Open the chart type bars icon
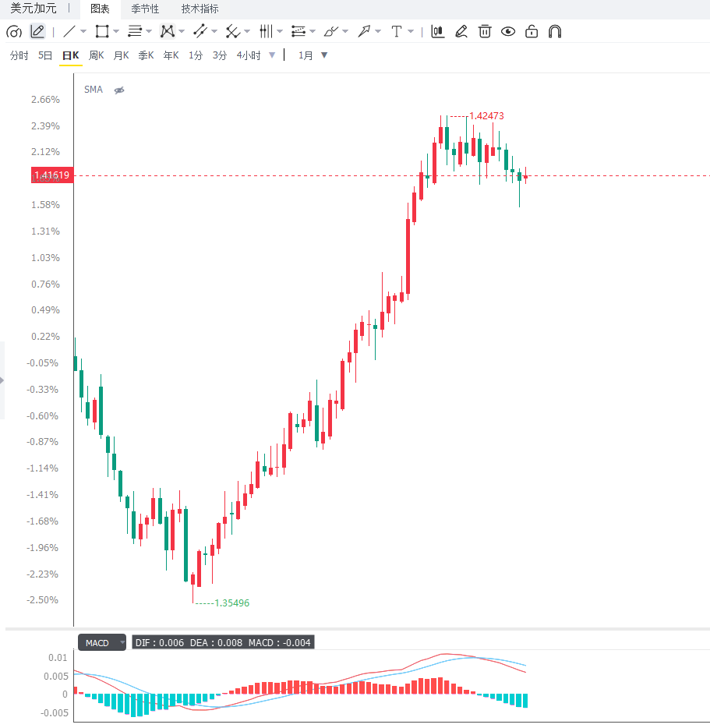Viewport: 710px width, 728px height. 437,32
